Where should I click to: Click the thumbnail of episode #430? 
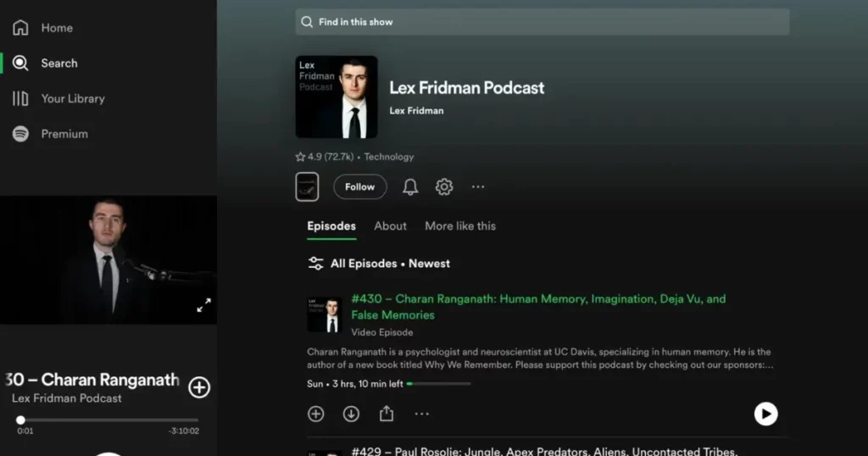tap(325, 314)
